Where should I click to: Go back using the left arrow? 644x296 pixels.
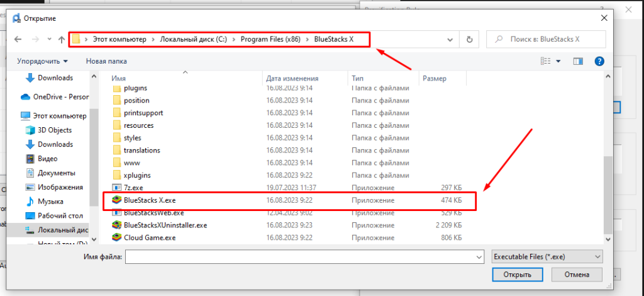pyautogui.click(x=18, y=40)
